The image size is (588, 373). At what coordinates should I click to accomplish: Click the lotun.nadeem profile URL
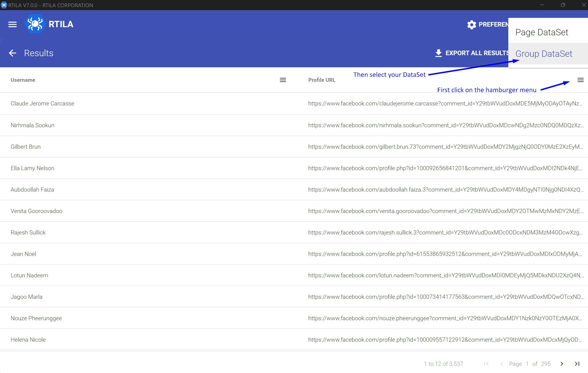tap(446, 275)
